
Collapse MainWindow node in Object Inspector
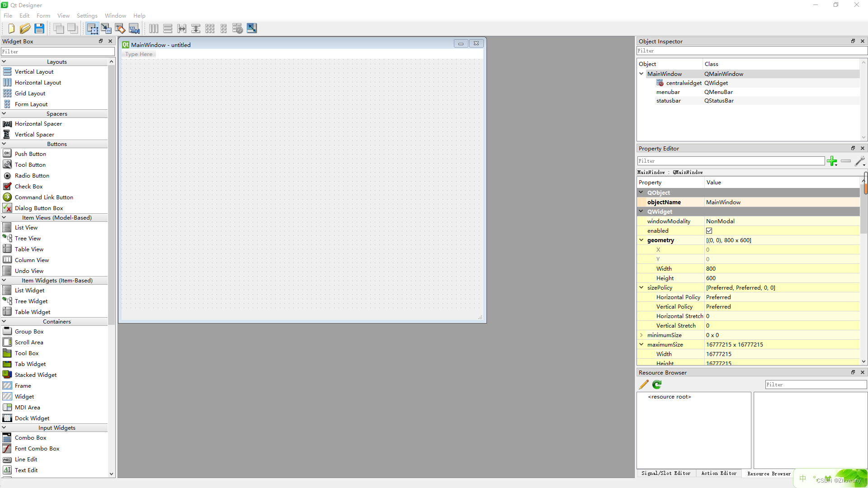pos(641,74)
